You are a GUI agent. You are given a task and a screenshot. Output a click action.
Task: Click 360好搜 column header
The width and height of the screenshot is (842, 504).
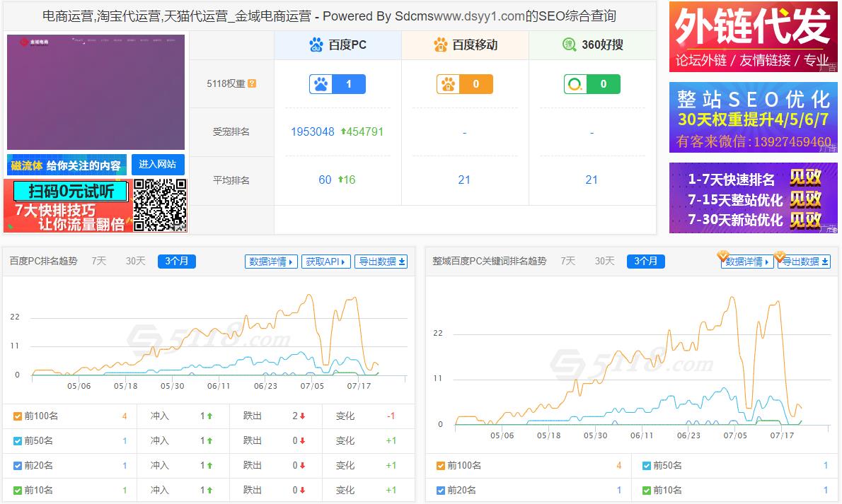click(x=592, y=45)
